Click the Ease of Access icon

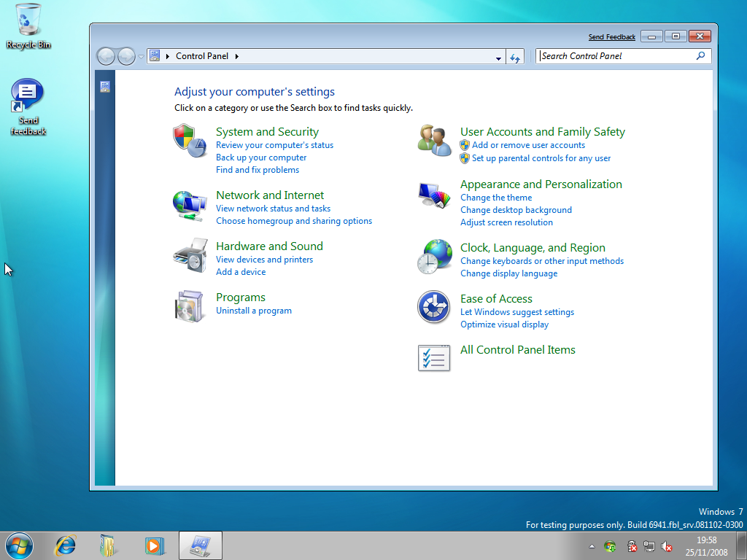[434, 307]
